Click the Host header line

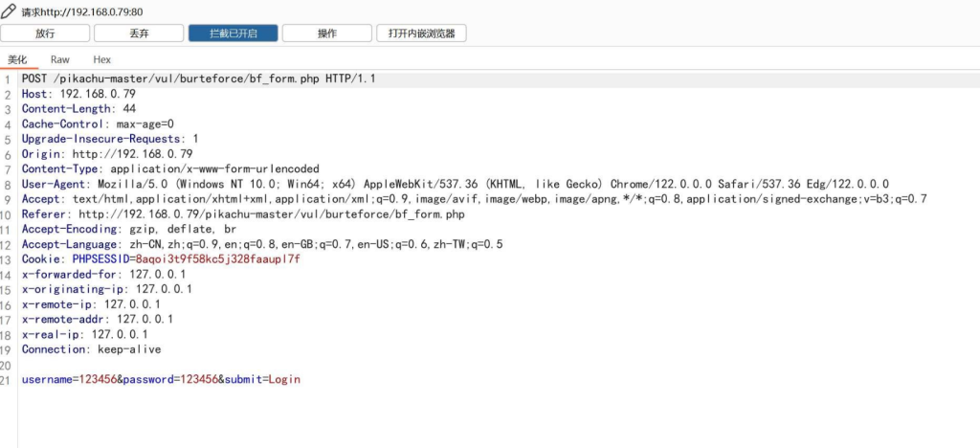[78, 94]
